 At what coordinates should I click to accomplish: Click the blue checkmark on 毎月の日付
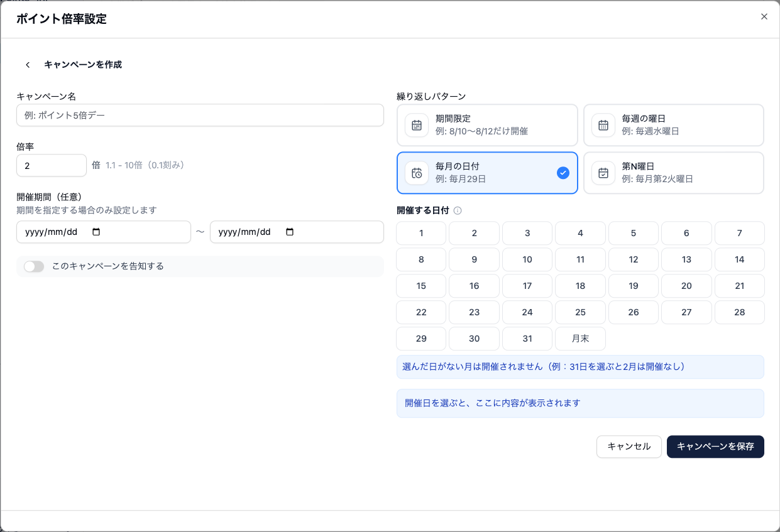coord(563,173)
